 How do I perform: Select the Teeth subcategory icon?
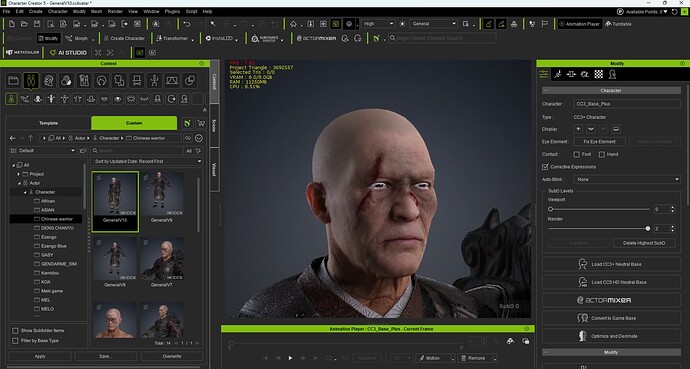pyautogui.click(x=104, y=99)
